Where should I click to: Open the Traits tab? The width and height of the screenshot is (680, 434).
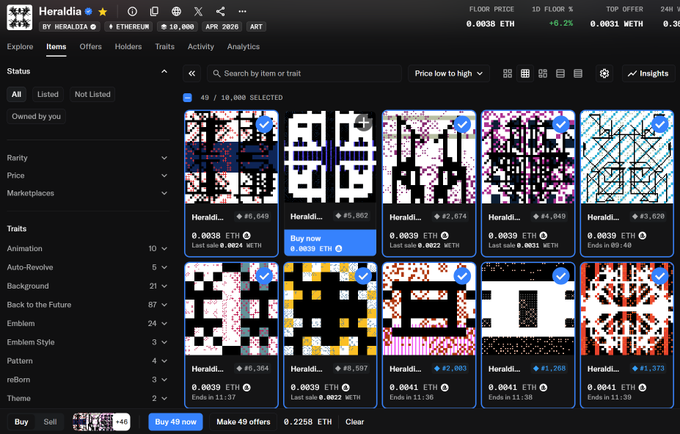(x=165, y=47)
